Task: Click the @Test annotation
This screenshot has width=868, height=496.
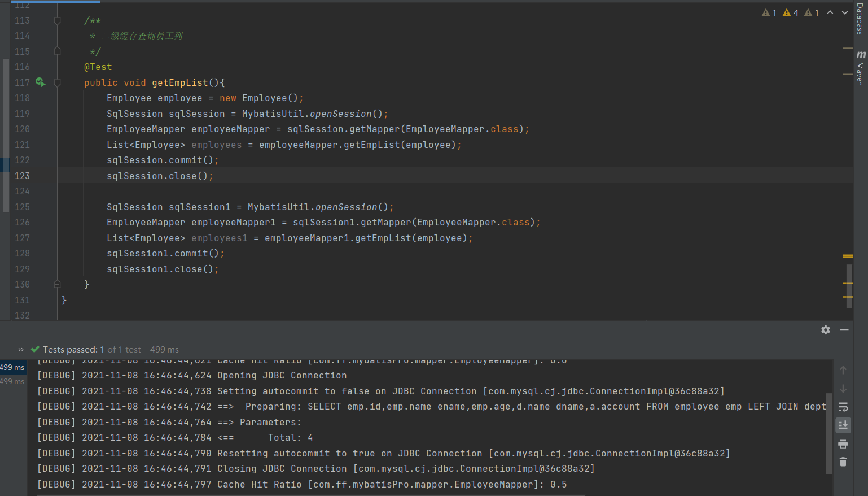Action: point(98,67)
